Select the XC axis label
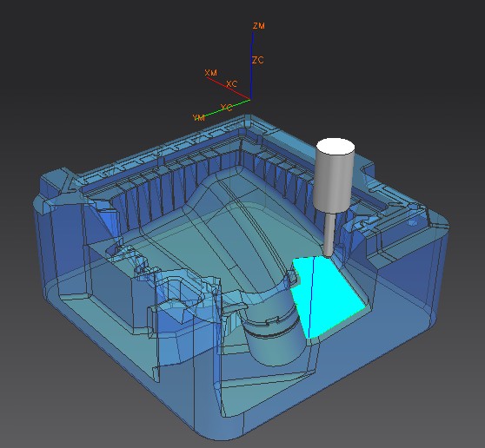 [x=232, y=83]
